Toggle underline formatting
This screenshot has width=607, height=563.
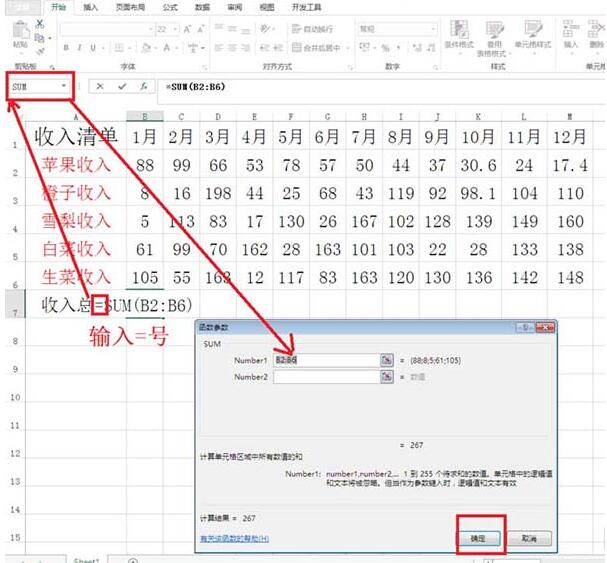(x=93, y=48)
